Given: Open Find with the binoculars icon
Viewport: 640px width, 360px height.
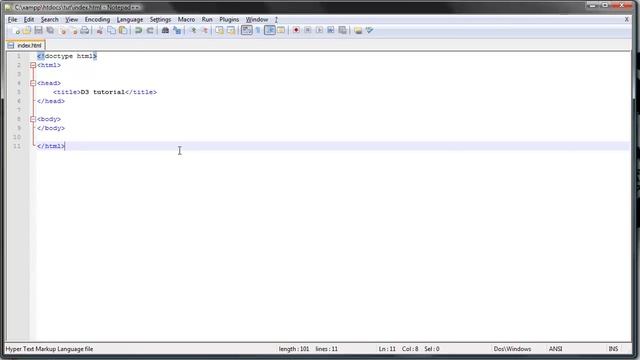Looking at the screenshot, I should click(x=165, y=31).
